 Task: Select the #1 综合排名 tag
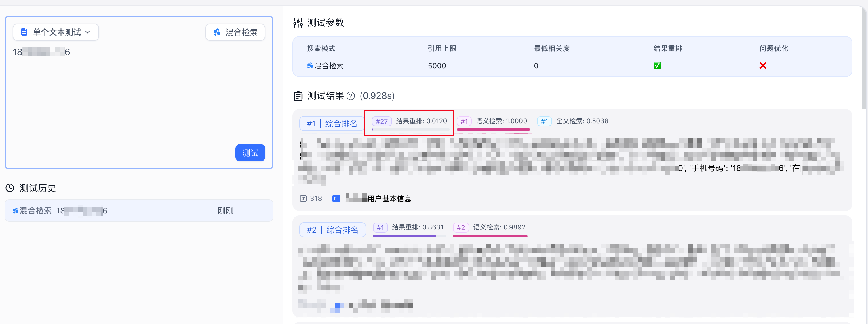tap(332, 124)
